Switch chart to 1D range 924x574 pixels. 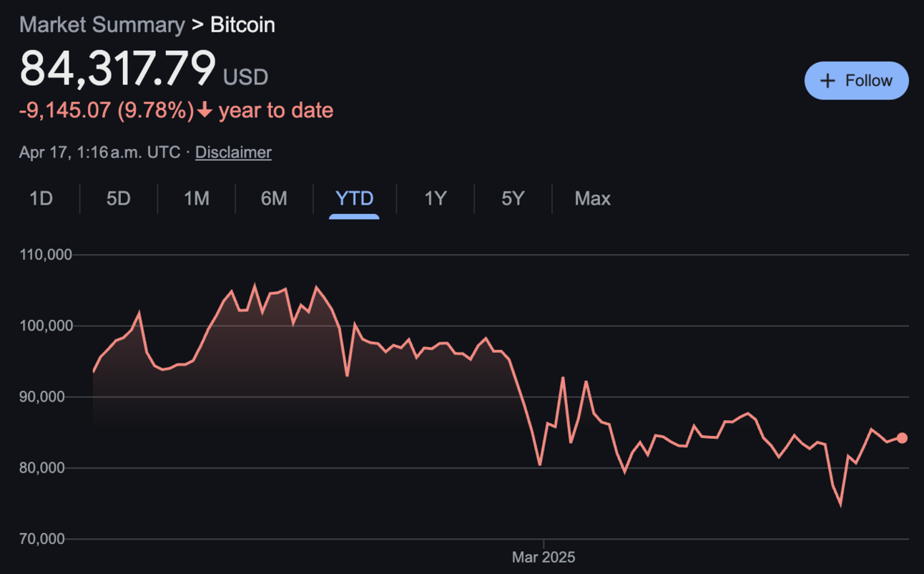click(41, 198)
